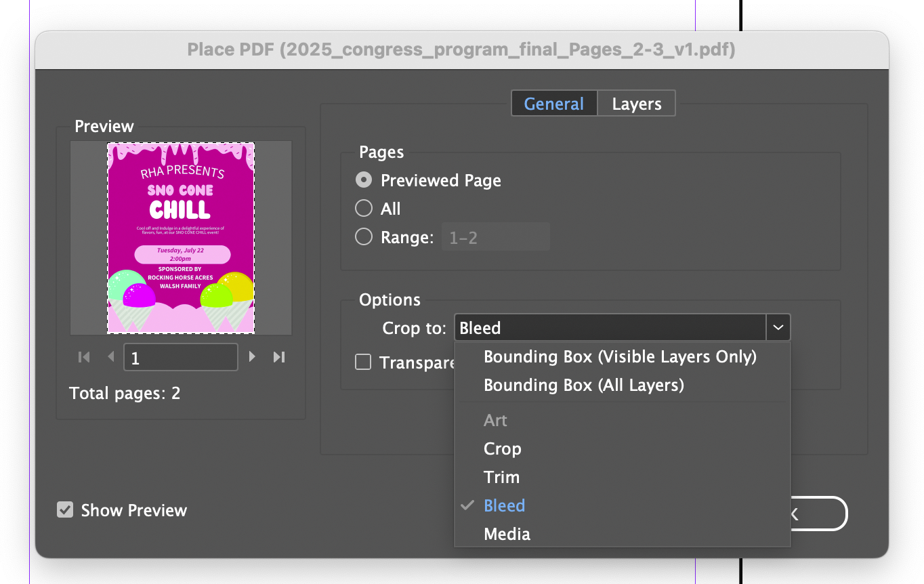This screenshot has width=924, height=584.
Task: Select the General tab
Action: coord(553,103)
